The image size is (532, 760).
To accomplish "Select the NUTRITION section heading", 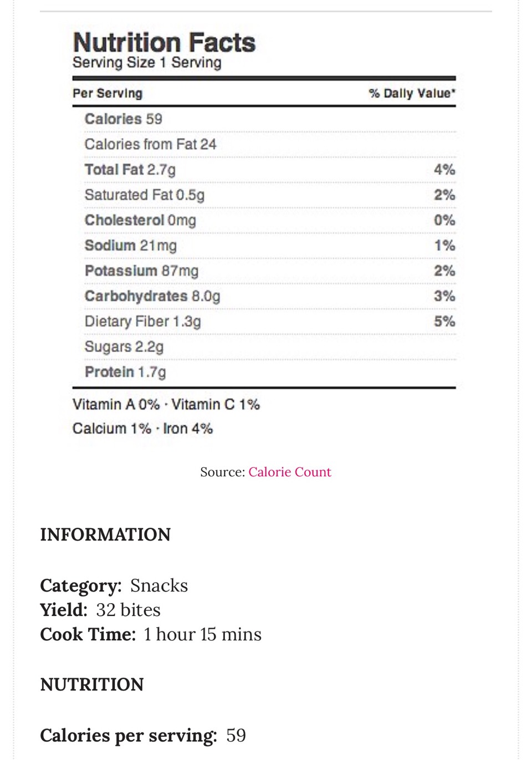I will click(92, 684).
